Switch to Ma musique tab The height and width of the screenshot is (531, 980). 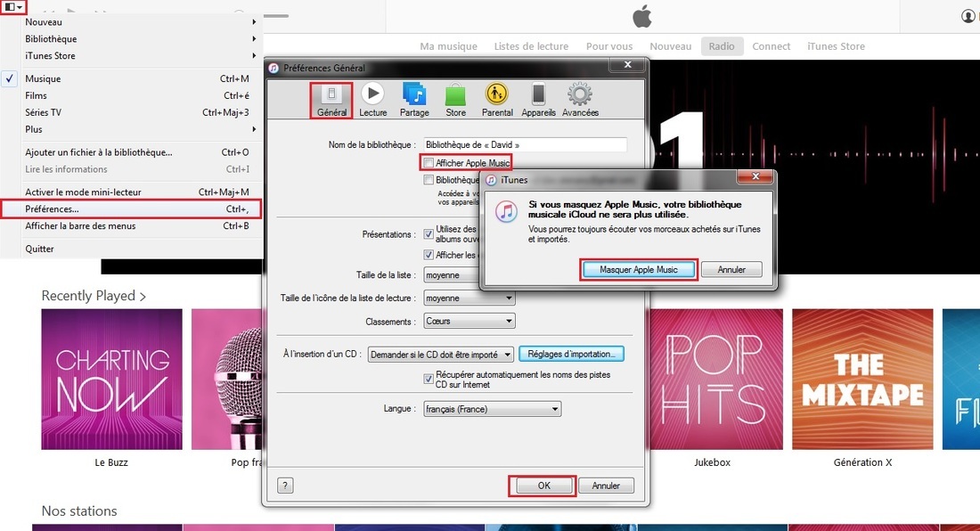point(448,46)
